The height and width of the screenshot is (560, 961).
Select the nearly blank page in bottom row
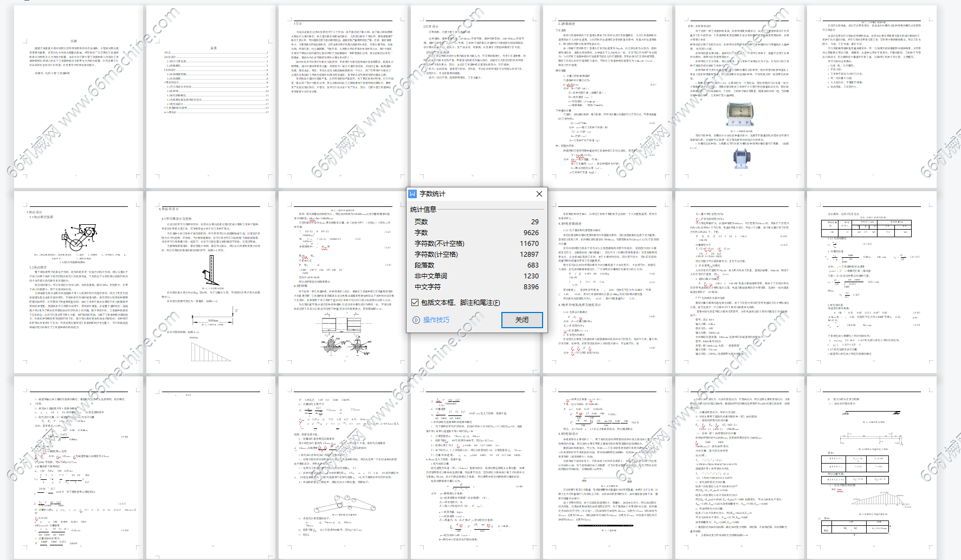(211, 466)
